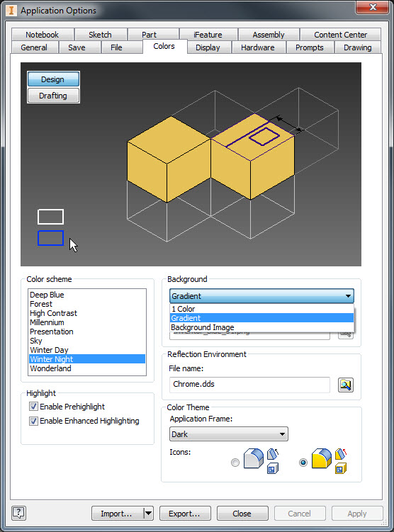Click the blue outlined swatch in preview
Viewport: 394px width, 532px height.
click(50, 238)
